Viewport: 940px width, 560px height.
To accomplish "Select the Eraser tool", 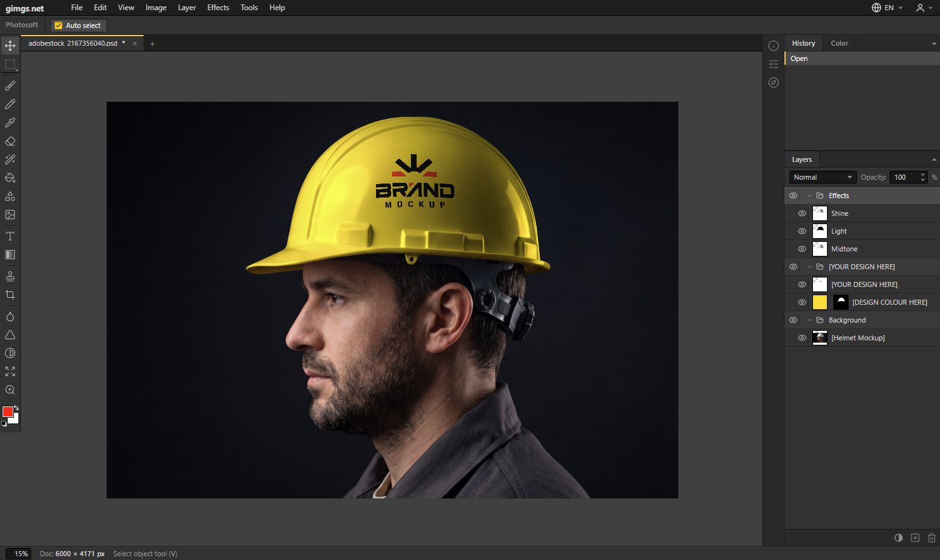I will click(10, 141).
